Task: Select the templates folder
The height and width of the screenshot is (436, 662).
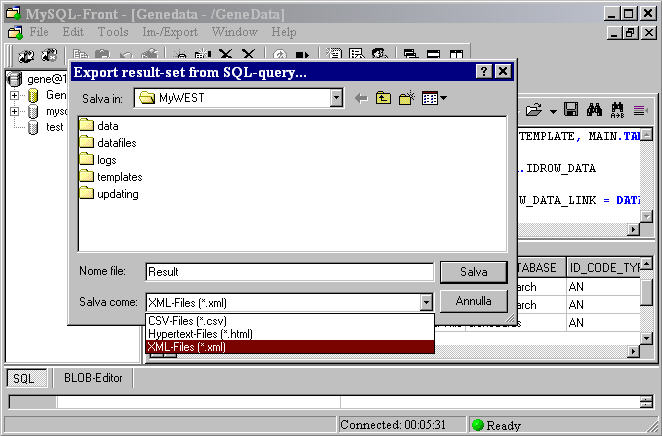Action: [111, 177]
